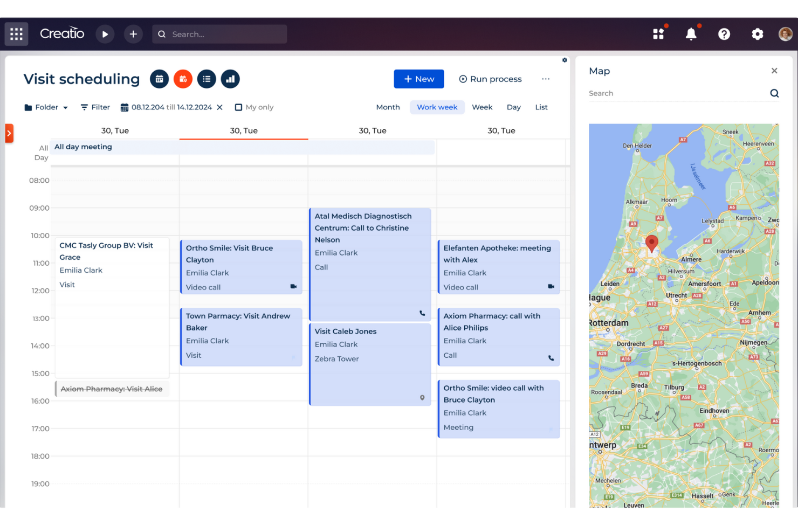This screenshot has height=532, width=798.
Task: Open the small page settings gear above the calendar
Action: tap(565, 60)
